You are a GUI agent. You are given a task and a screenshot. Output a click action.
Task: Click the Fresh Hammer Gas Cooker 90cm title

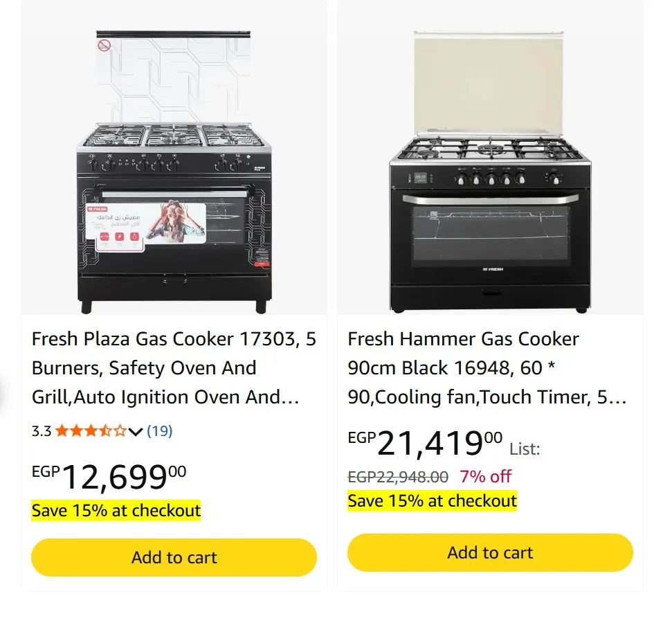(487, 367)
